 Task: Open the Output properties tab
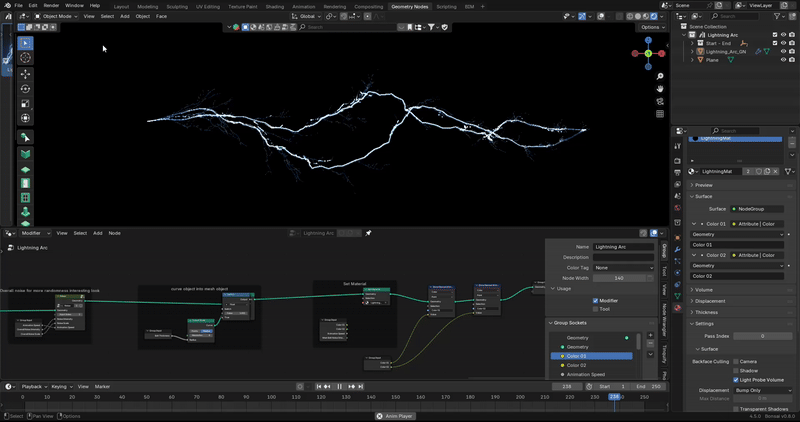pos(678,172)
